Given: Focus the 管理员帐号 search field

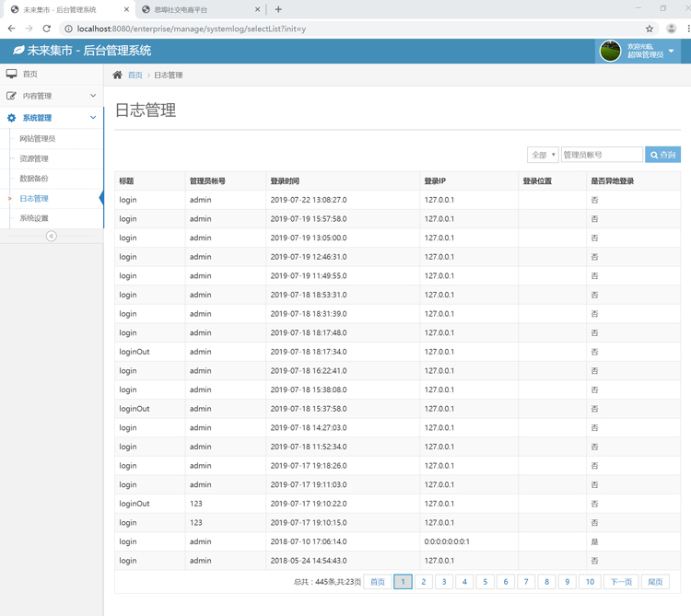Looking at the screenshot, I should [602, 155].
